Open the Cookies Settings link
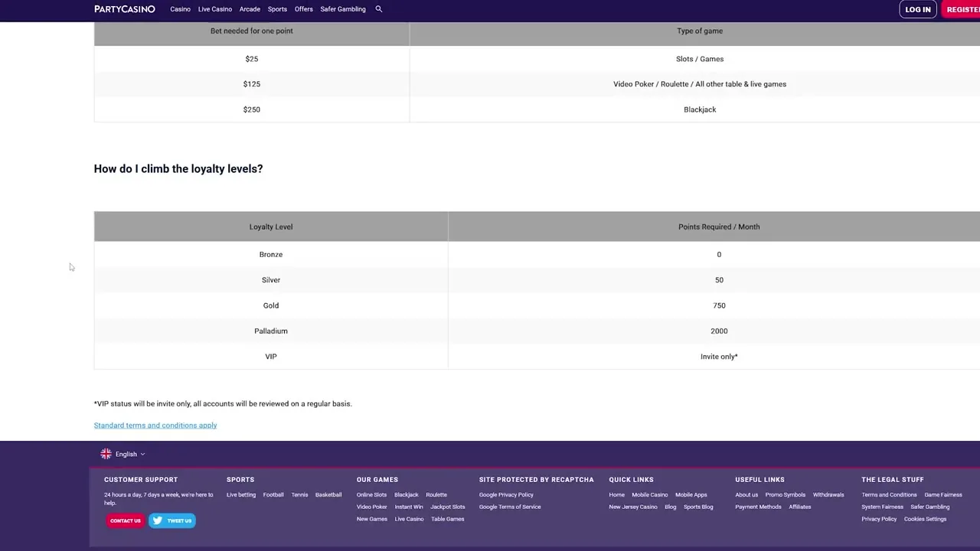980x551 pixels. point(926,519)
